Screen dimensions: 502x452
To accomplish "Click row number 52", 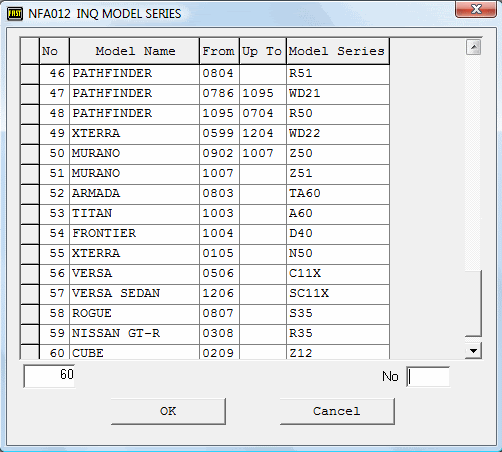I will tap(57, 193).
